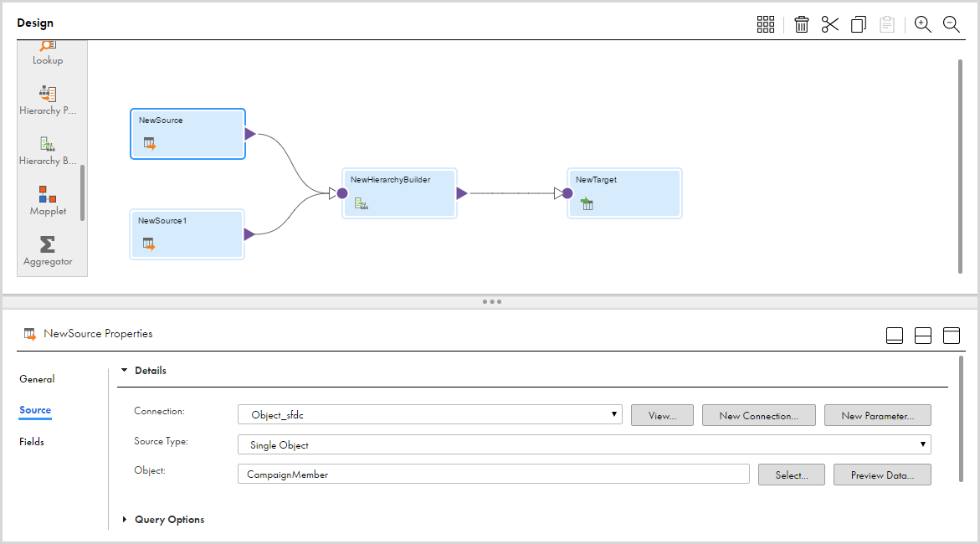Click the maximize properties panel layout icon
980x544 pixels.
coord(952,336)
